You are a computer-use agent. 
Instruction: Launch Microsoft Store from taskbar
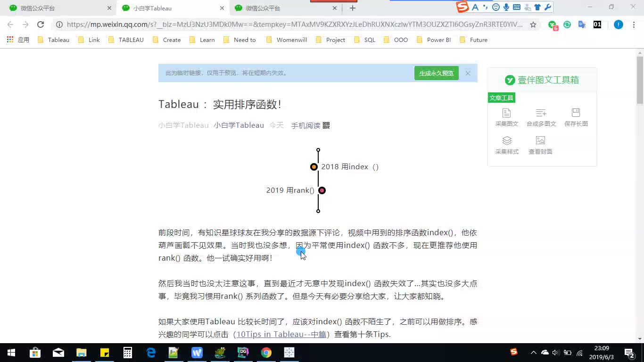pos(35,353)
